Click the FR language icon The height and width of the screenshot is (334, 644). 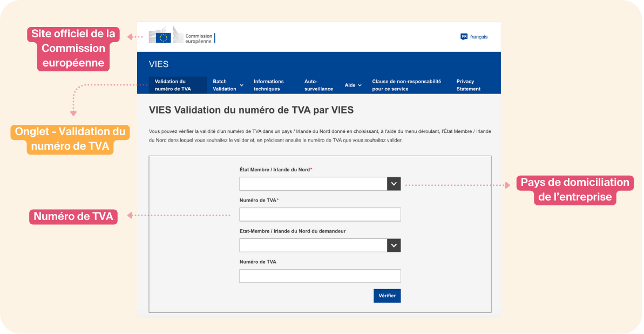point(464,37)
